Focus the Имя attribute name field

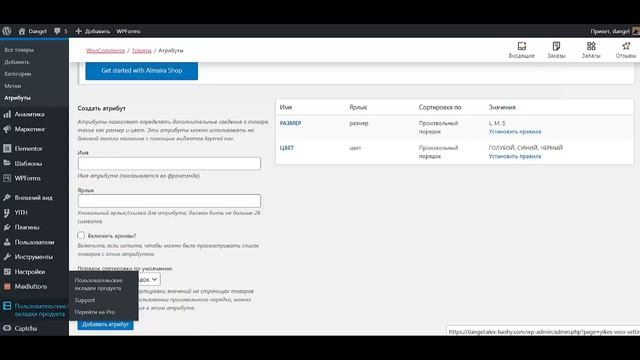[169, 163]
